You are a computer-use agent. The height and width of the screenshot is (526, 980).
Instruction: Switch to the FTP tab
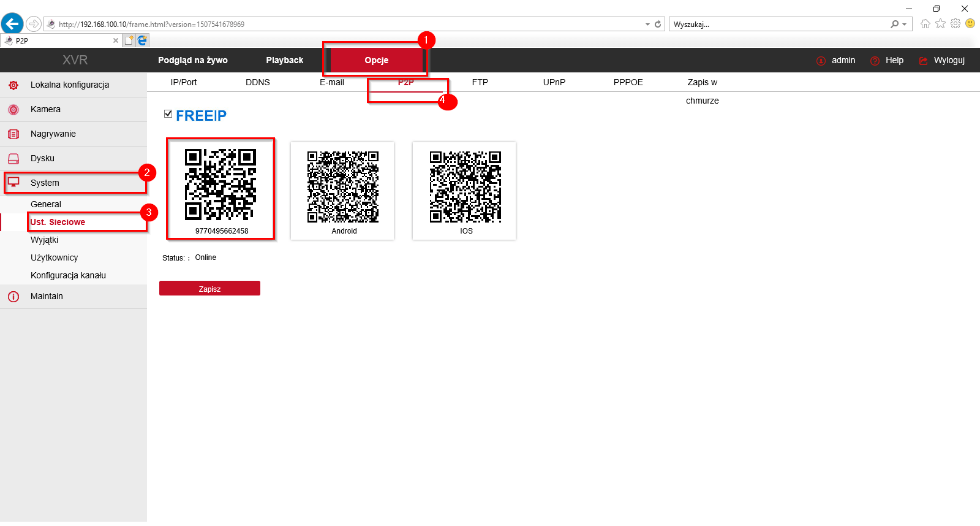(x=480, y=82)
